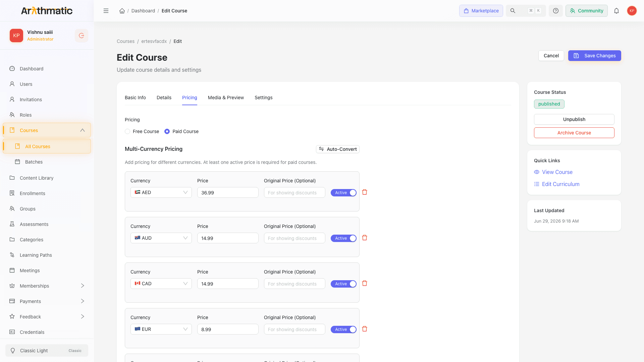Toggle Active switch for AED price

(x=343, y=193)
